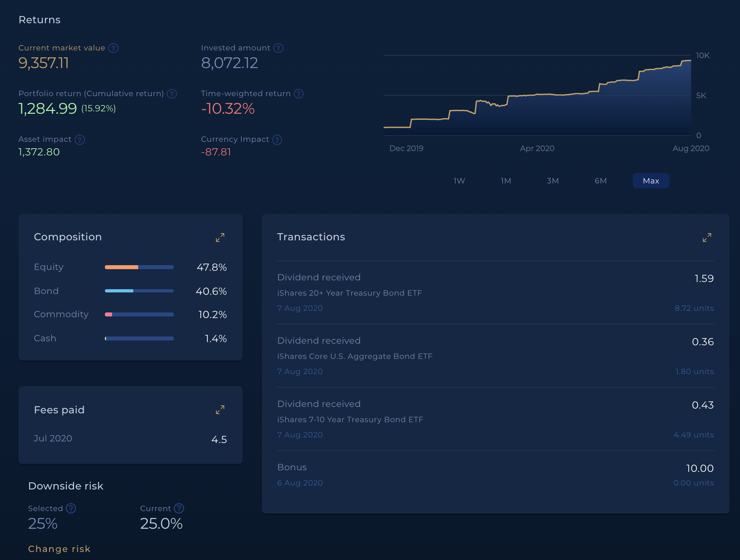The width and height of the screenshot is (740, 560).
Task: Open help for Selected downside risk
Action: pyautogui.click(x=71, y=508)
